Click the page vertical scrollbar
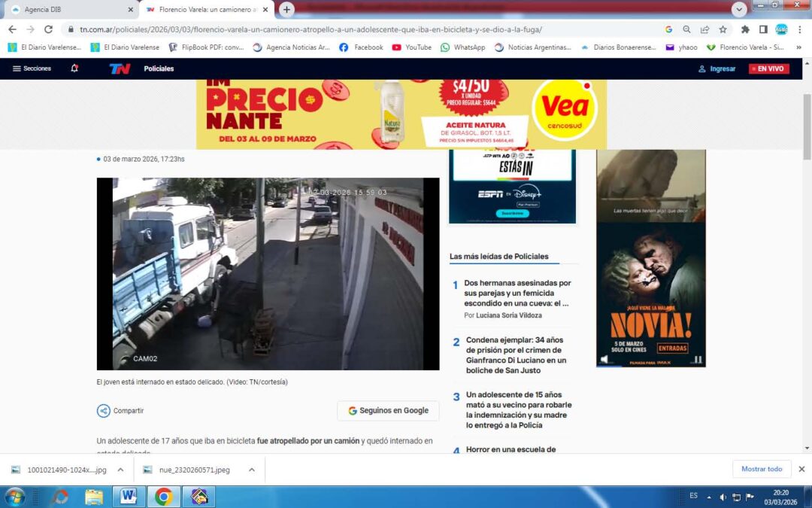 click(x=807, y=127)
